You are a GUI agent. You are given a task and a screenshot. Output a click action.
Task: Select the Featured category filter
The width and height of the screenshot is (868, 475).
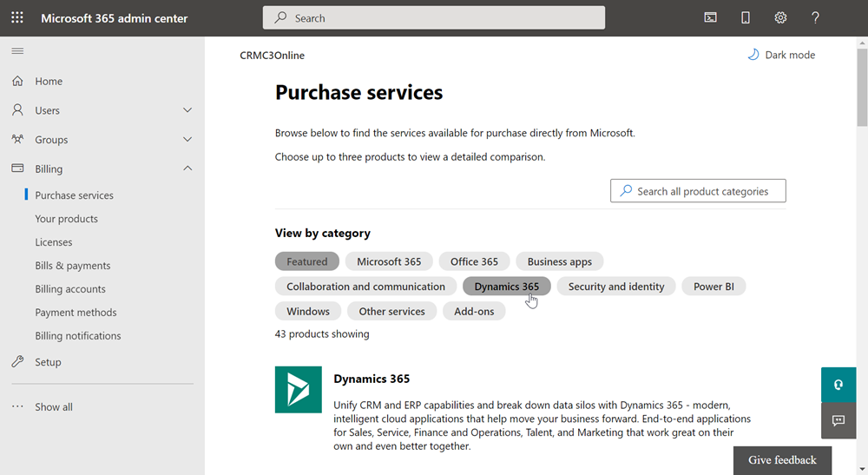(307, 261)
